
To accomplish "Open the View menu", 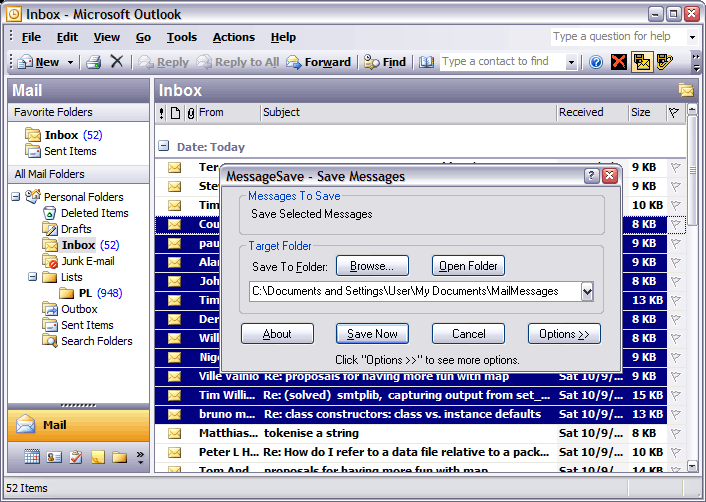I will point(107,37).
